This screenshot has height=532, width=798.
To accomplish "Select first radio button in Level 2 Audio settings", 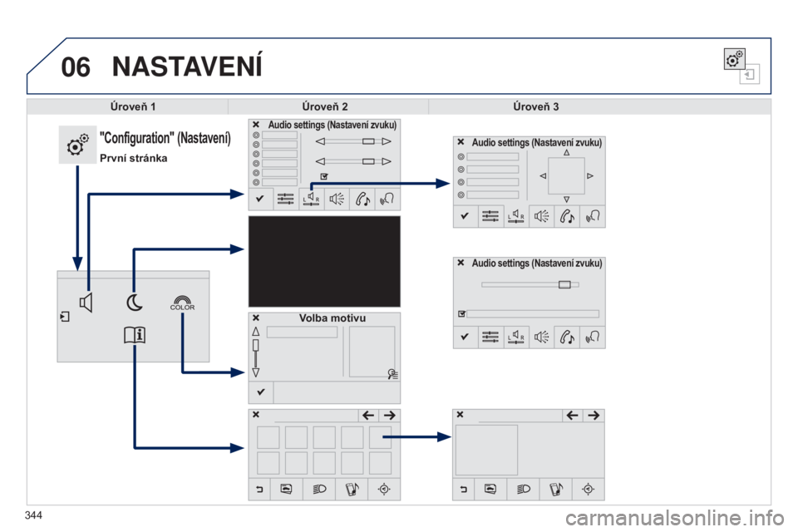I will [256, 135].
